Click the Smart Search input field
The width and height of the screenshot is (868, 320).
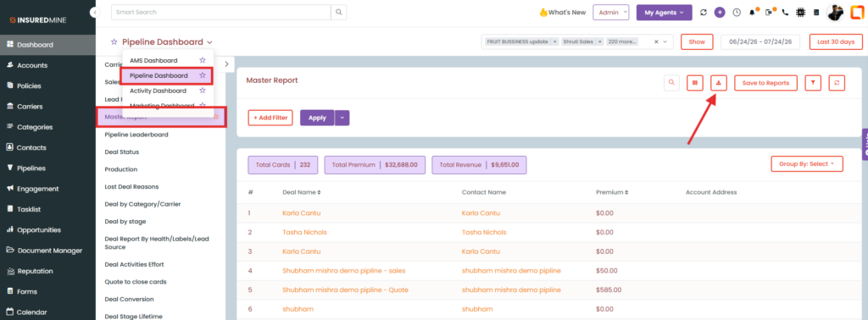point(221,12)
